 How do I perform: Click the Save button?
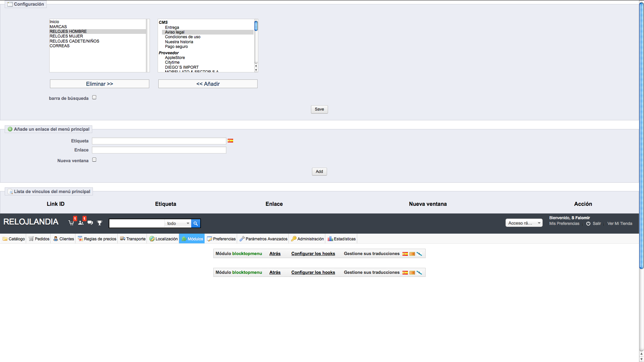319,109
